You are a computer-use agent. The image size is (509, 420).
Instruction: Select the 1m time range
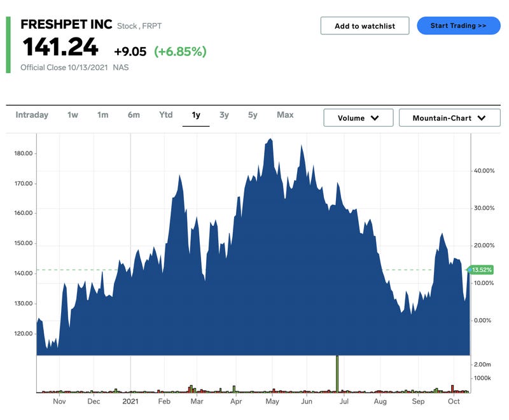(102, 115)
